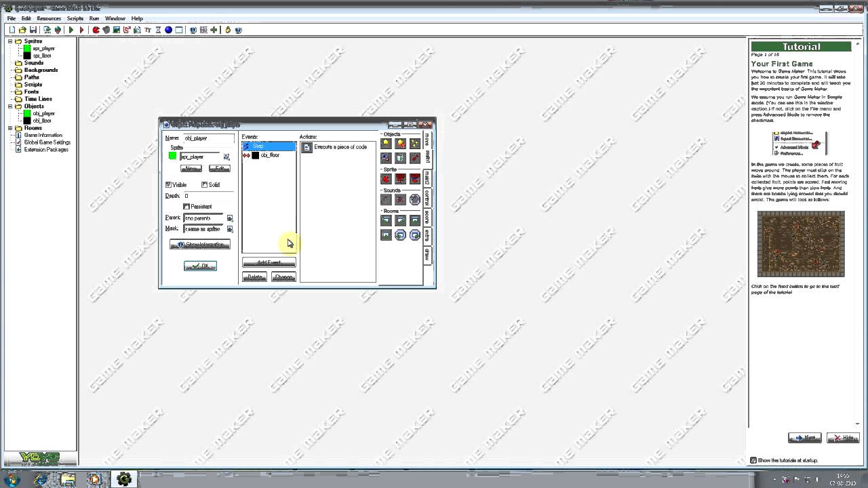The height and width of the screenshot is (488, 868).
Task: Select spr_floor in the resource tree
Action: coord(42,56)
